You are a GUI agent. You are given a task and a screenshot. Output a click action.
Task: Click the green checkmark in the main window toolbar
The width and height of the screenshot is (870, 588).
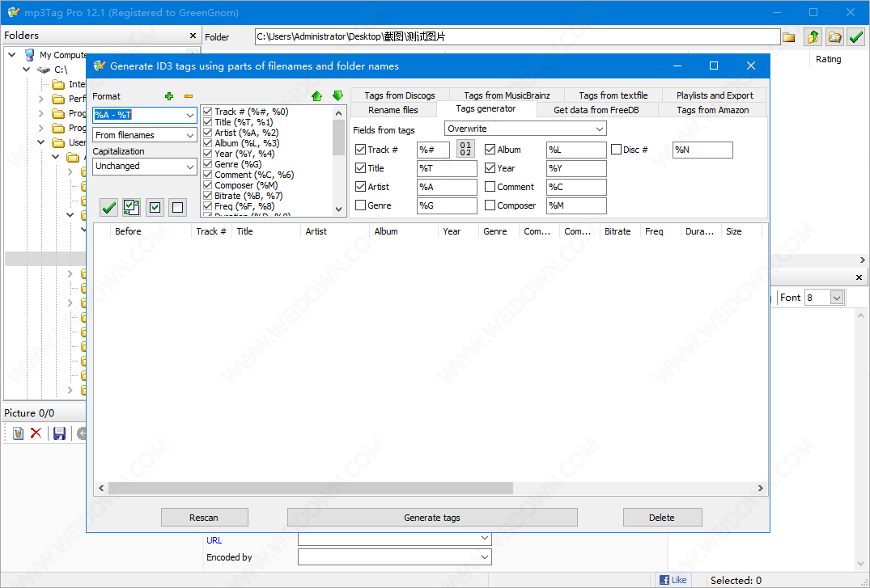point(856,37)
